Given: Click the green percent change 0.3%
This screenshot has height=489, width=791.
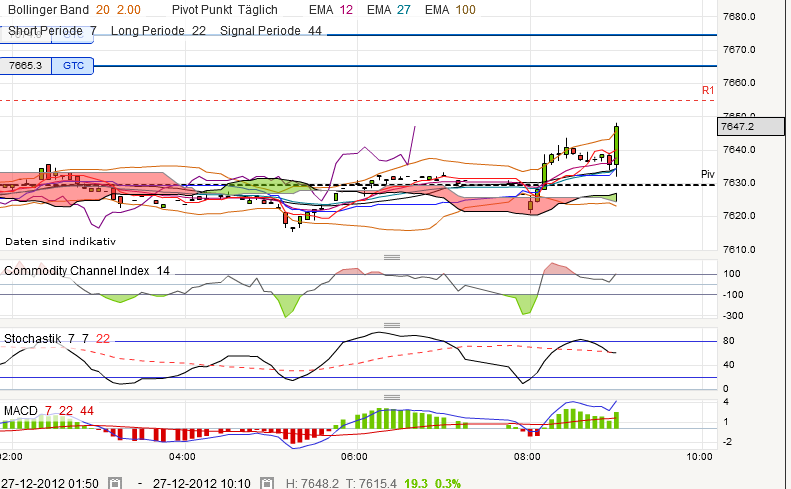Looking at the screenshot, I should [x=448, y=483].
